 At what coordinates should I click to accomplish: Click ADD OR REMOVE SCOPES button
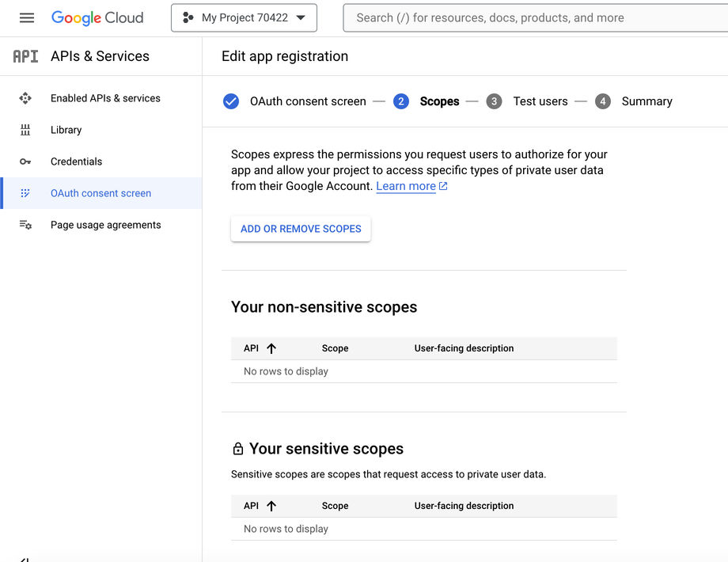coord(301,229)
